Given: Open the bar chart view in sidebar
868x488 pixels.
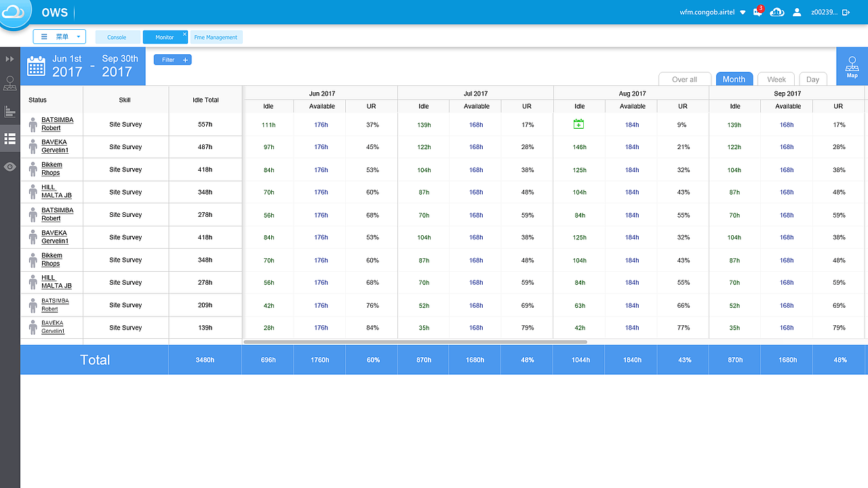Looking at the screenshot, I should coord(10,111).
